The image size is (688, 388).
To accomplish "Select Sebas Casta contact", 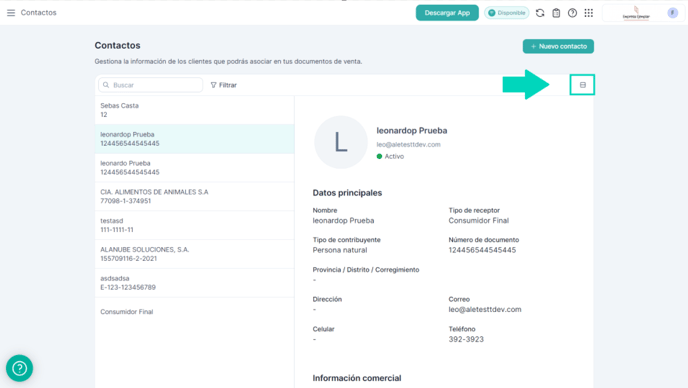I will point(194,110).
